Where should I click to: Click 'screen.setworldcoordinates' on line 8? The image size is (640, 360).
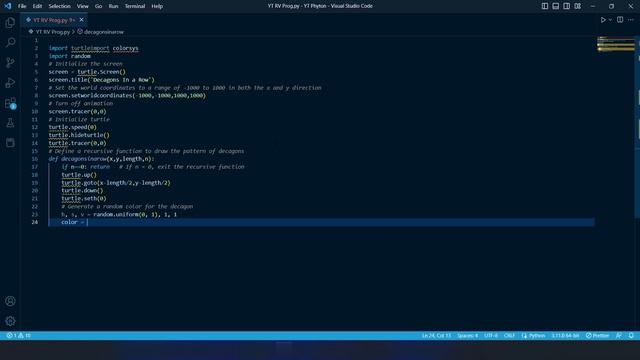point(90,96)
